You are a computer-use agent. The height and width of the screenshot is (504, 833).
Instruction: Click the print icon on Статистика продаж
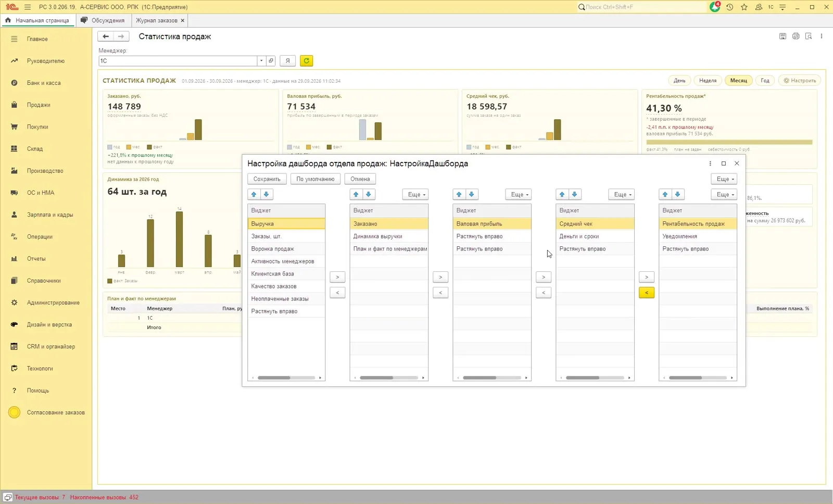click(796, 36)
